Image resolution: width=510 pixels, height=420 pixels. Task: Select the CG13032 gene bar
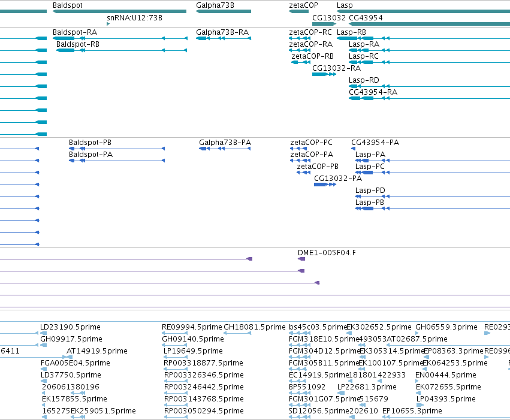coord(324,24)
